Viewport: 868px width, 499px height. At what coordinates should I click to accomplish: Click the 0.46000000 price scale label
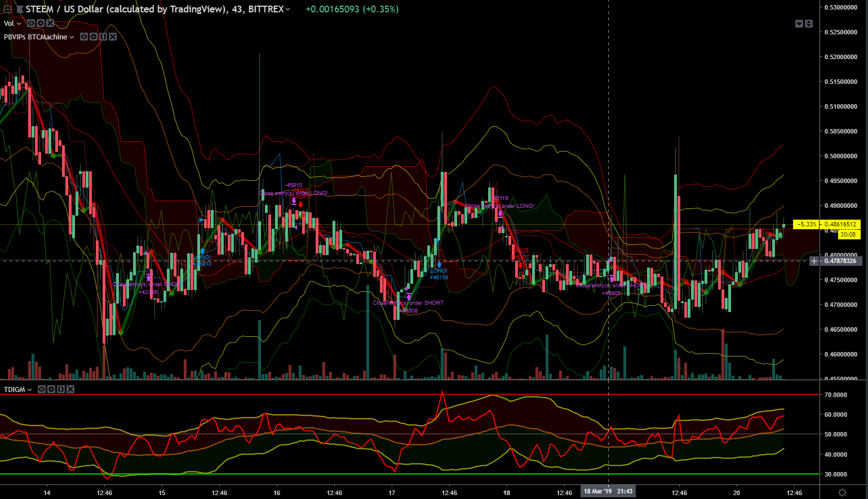pos(841,354)
